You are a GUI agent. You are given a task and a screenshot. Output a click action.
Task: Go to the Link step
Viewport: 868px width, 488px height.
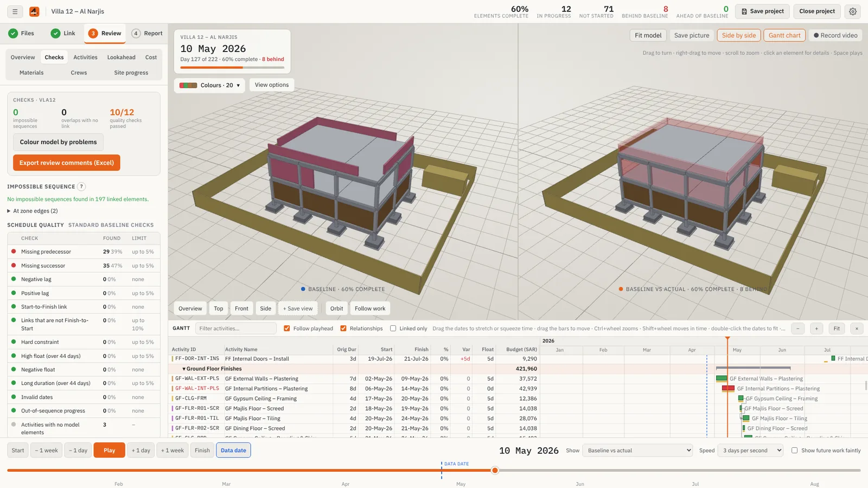(x=63, y=33)
